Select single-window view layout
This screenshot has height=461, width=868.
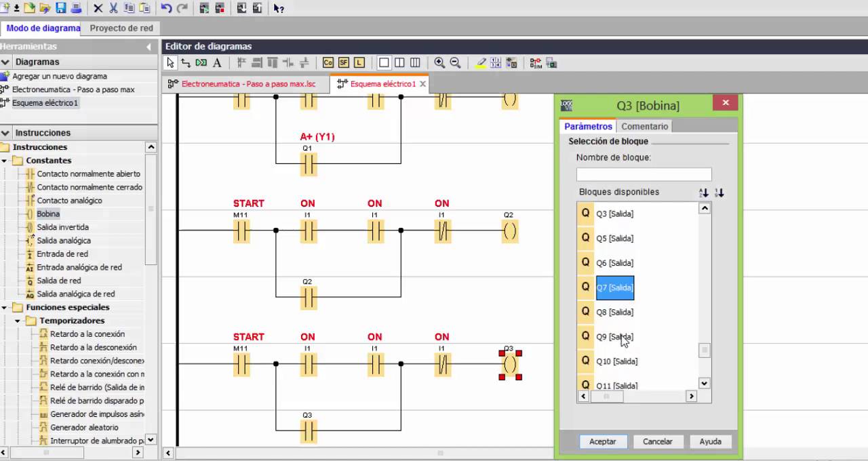click(x=384, y=62)
